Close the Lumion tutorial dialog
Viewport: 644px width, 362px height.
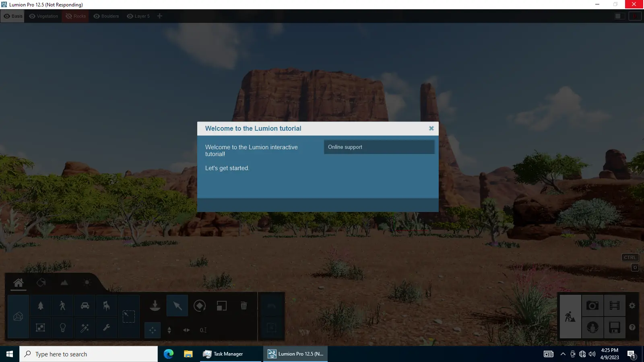(x=431, y=128)
